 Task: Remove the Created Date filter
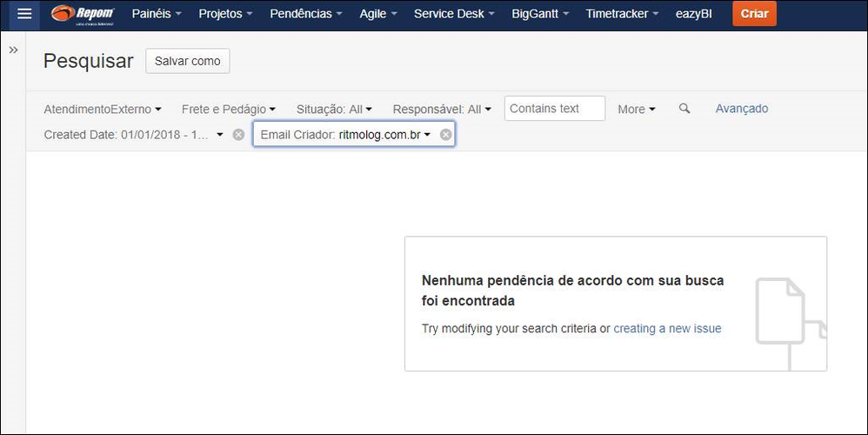click(x=238, y=135)
